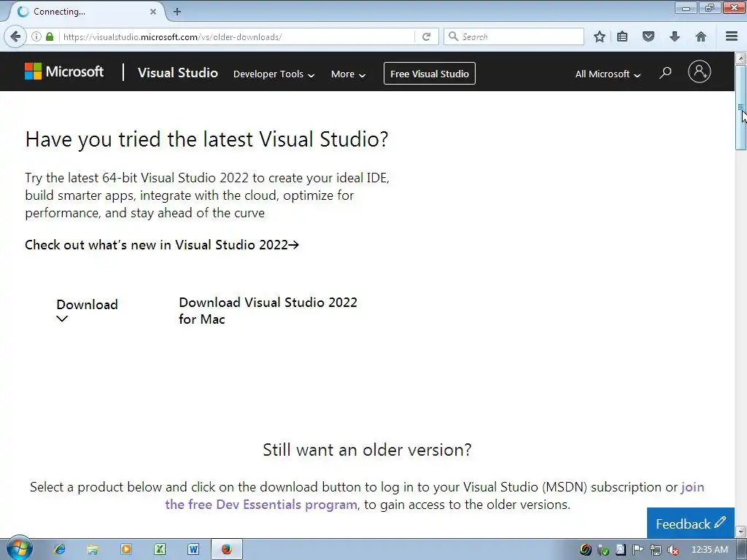Open Check out what's new in Visual Studio 2022
The width and height of the screenshot is (747, 560).
(x=162, y=245)
